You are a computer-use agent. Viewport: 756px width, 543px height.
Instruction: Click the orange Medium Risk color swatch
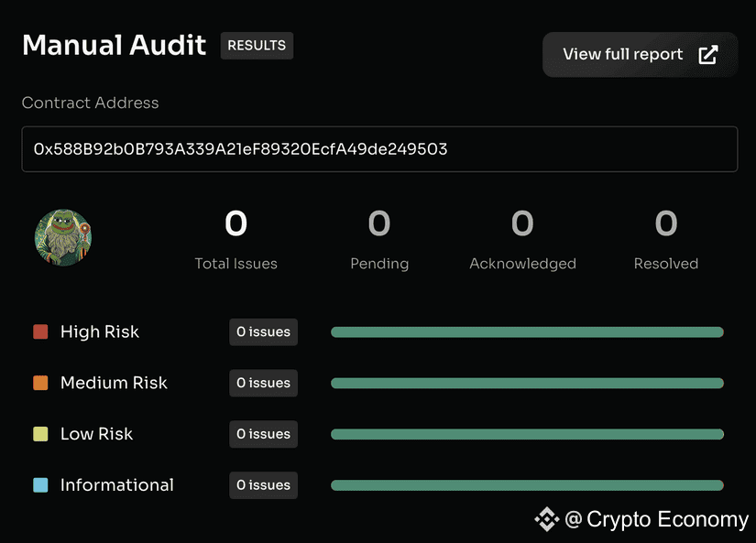coord(40,383)
